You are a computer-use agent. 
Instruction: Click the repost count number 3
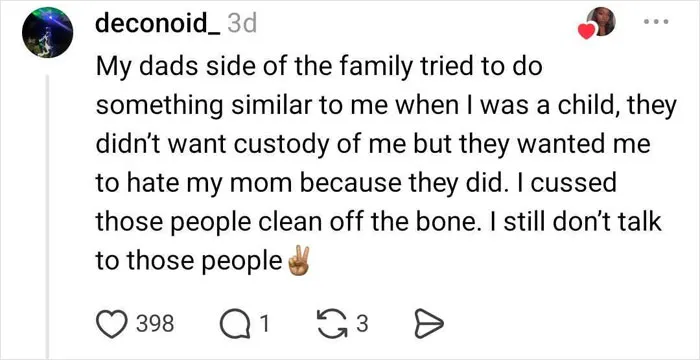pos(362,326)
